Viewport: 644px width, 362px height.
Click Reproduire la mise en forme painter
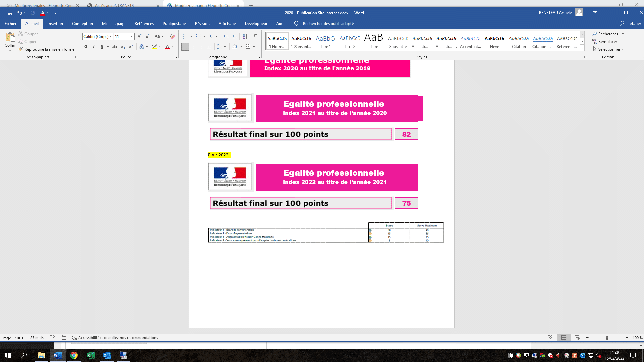pos(47,49)
